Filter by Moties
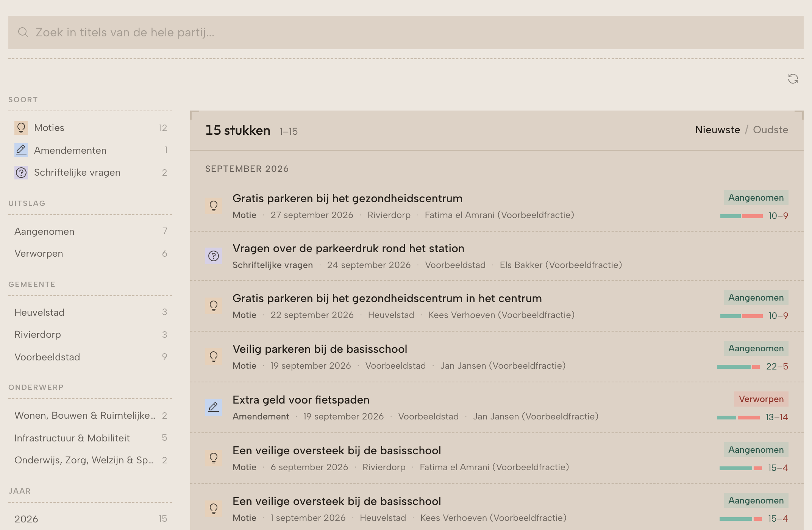812x530 pixels. 90,128
